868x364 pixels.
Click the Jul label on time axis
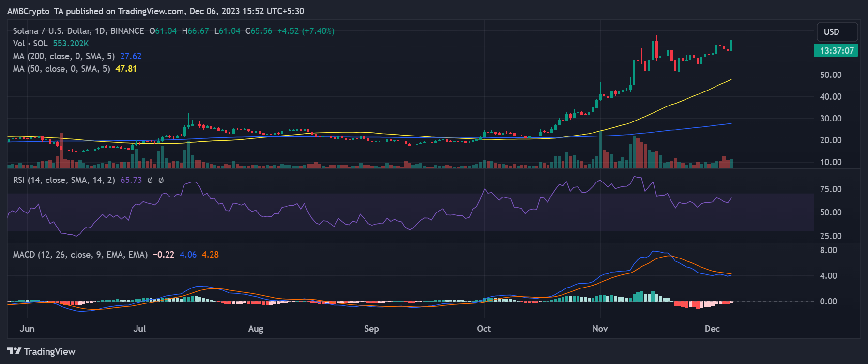coord(139,329)
